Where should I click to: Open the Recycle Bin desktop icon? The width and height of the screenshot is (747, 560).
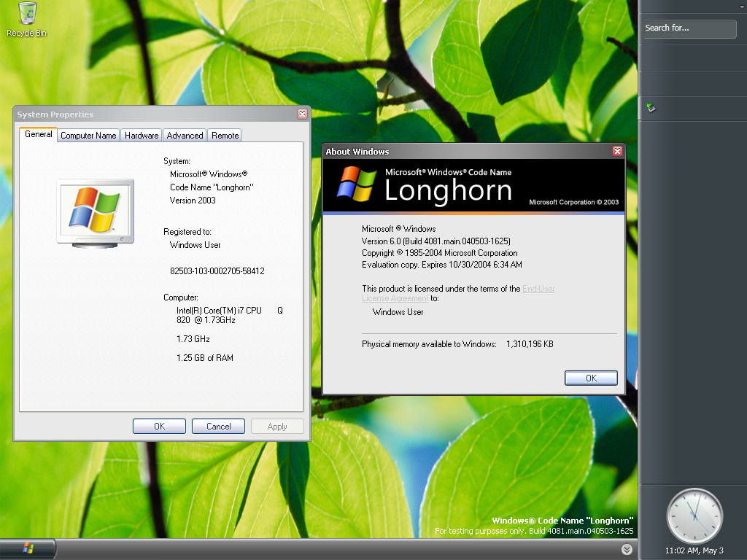[27, 19]
